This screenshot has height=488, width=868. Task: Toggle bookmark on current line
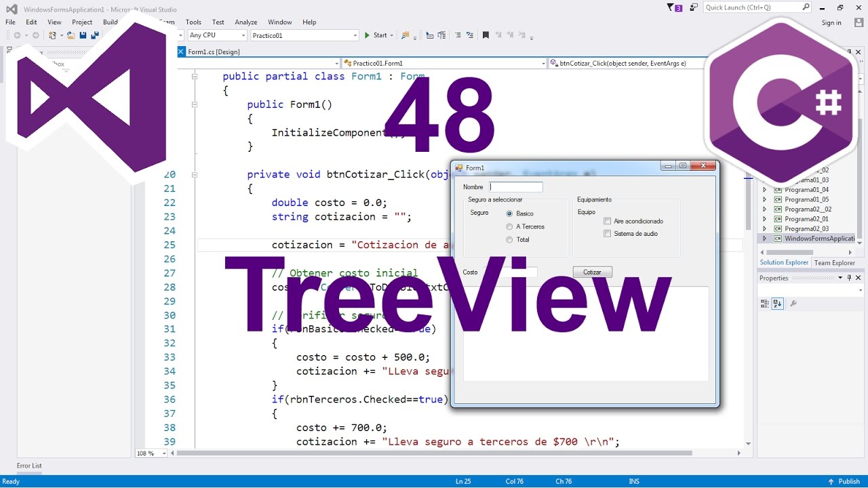click(486, 35)
